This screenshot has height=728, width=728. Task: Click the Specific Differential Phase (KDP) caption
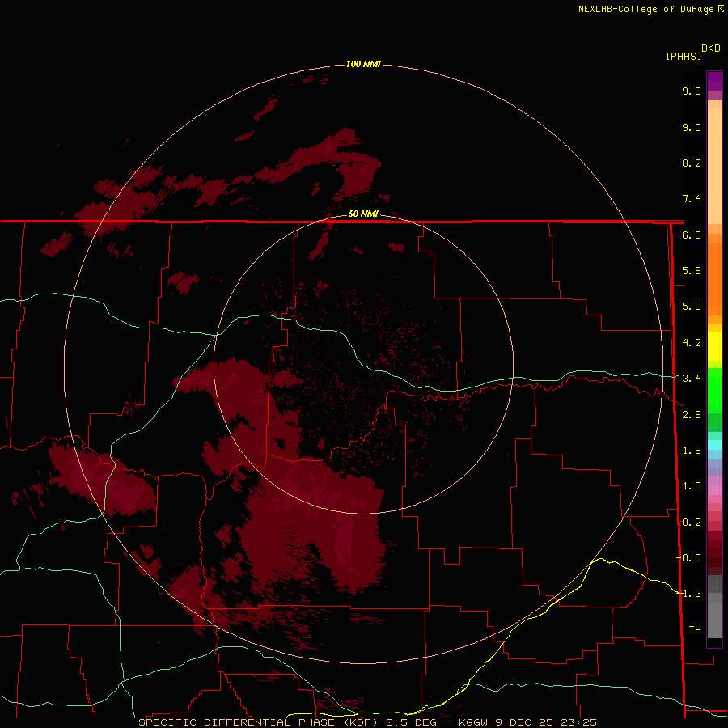[x=260, y=722]
